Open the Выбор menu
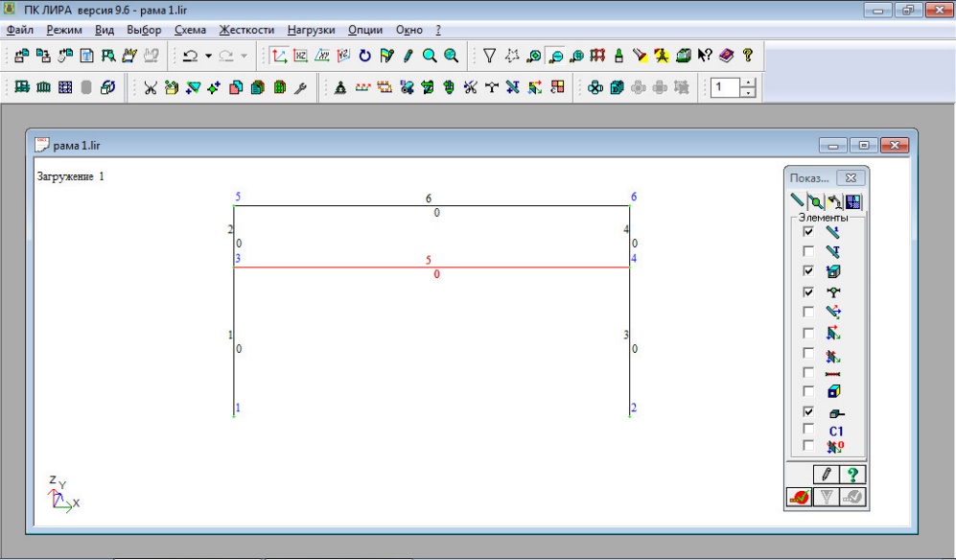The width and height of the screenshot is (956, 560). pyautogui.click(x=144, y=30)
